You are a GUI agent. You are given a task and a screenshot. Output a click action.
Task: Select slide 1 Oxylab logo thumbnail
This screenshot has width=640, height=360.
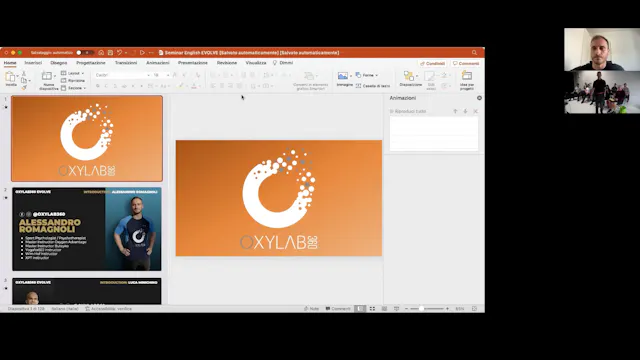point(87,138)
